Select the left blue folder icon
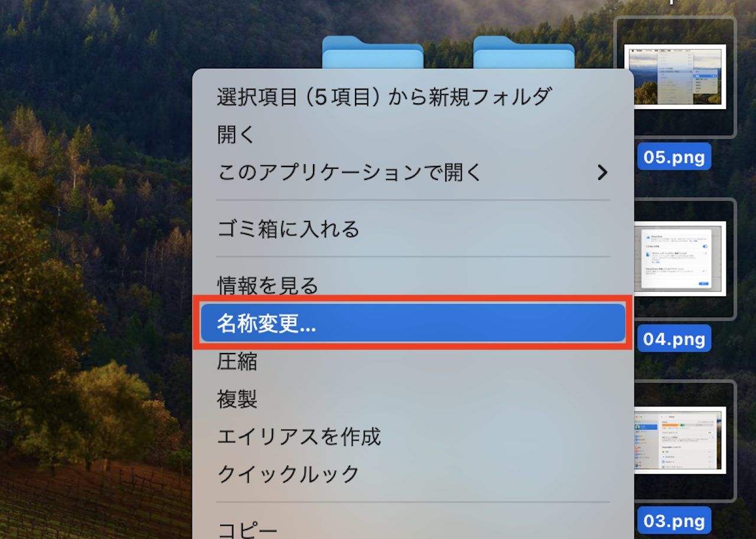Screen dimensions: 756x539 [x=373, y=52]
